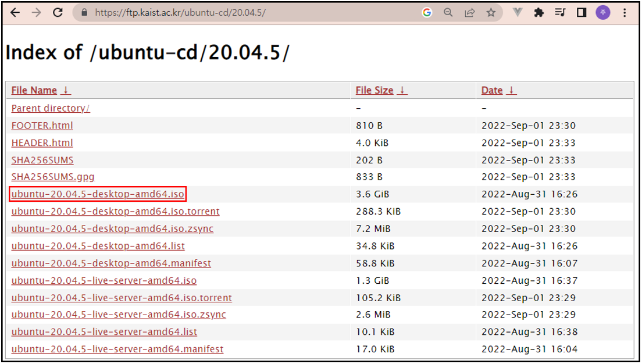
Task: Open ubuntu-20.04.5-desktop-amd64.list
Action: point(98,246)
